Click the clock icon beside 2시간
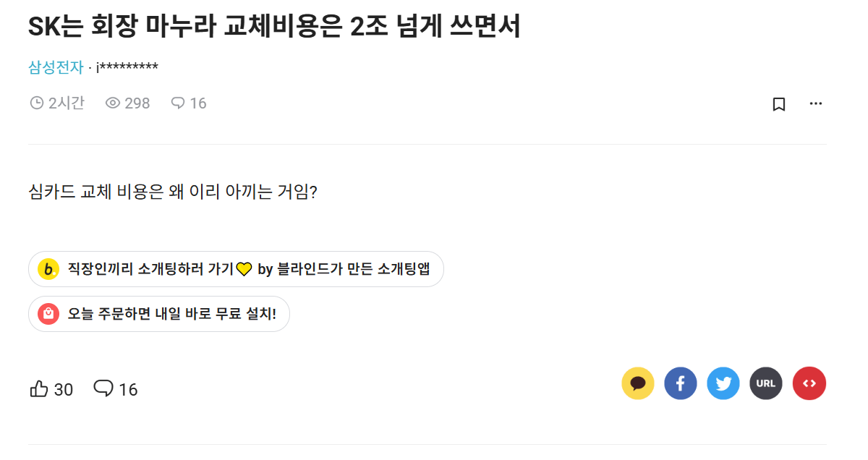The image size is (868, 460). (x=36, y=103)
